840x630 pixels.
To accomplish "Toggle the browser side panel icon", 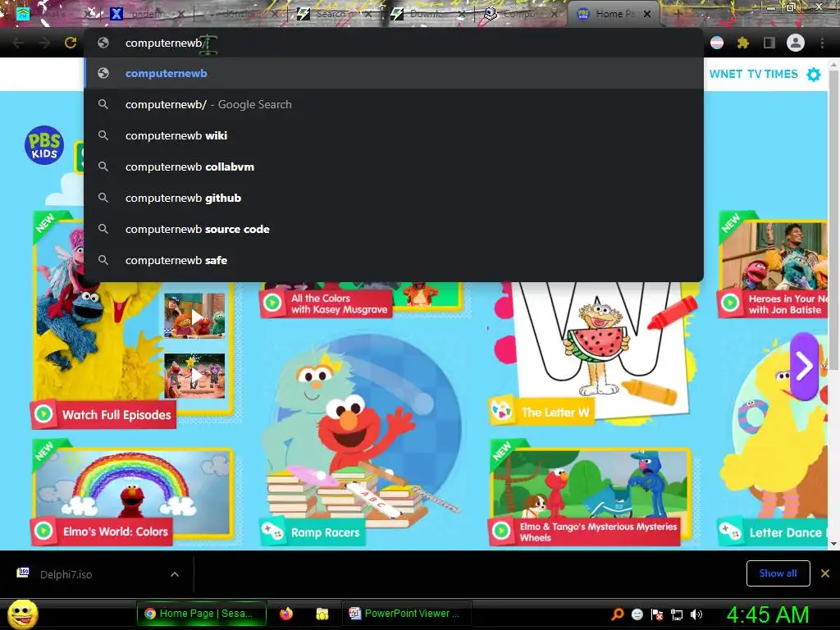I will (769, 43).
